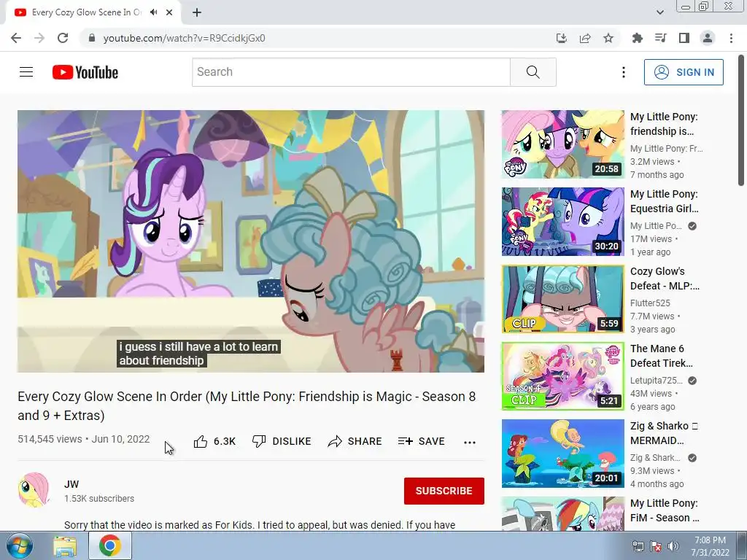Open Chrome profile avatar
This screenshot has width=747, height=560.
pos(708,38)
